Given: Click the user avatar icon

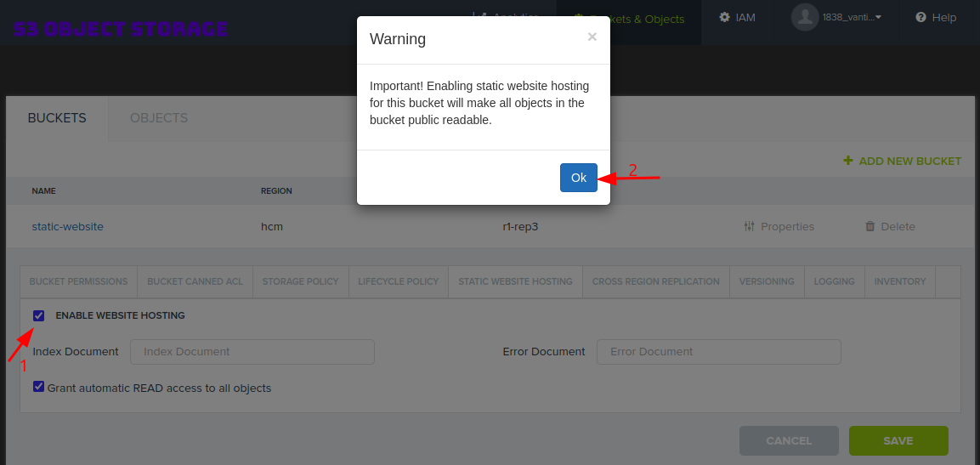Looking at the screenshot, I should click(805, 17).
